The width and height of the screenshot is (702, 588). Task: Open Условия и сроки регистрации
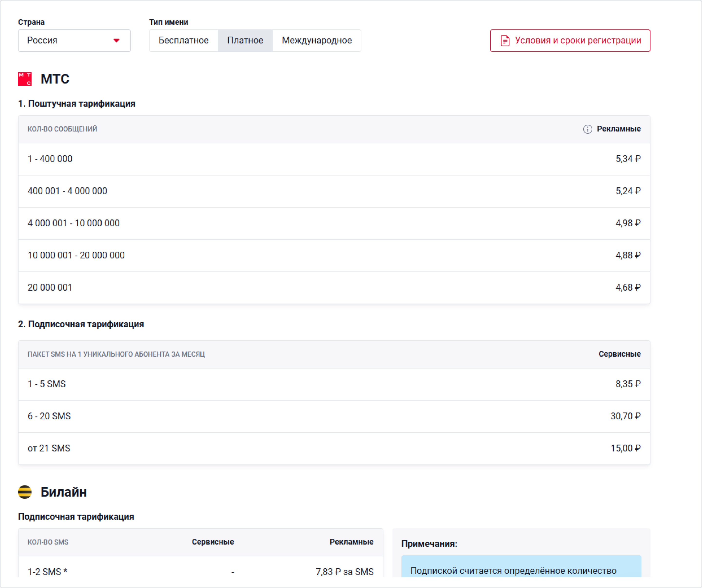570,41
